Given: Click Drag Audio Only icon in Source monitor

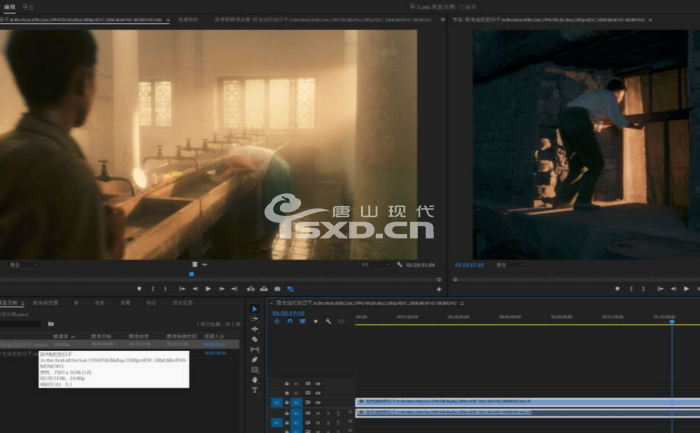Looking at the screenshot, I should (204, 265).
